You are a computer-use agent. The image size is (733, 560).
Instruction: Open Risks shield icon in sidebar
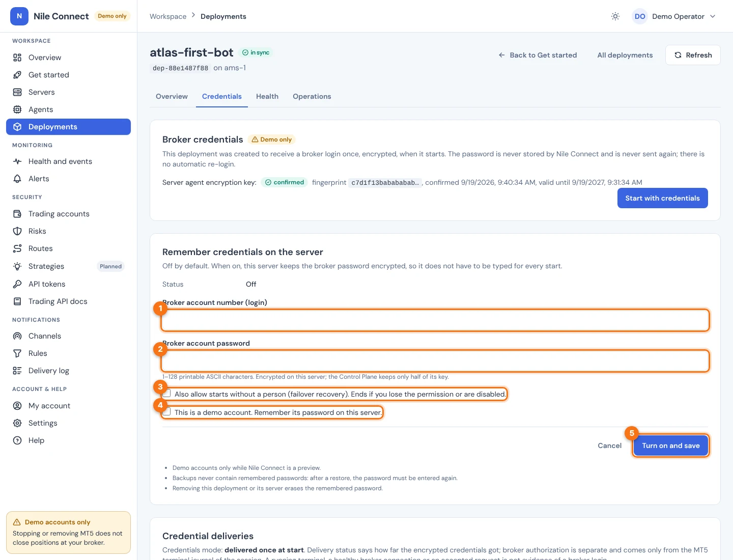pos(17,231)
